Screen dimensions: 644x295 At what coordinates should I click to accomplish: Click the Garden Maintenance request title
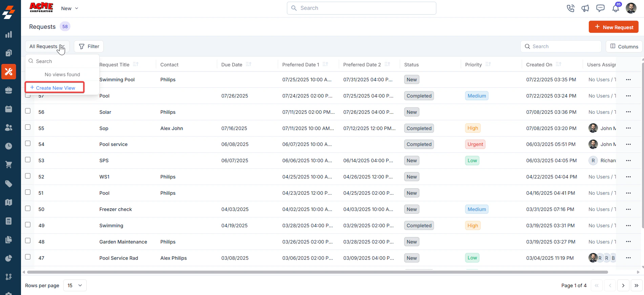[x=123, y=242]
